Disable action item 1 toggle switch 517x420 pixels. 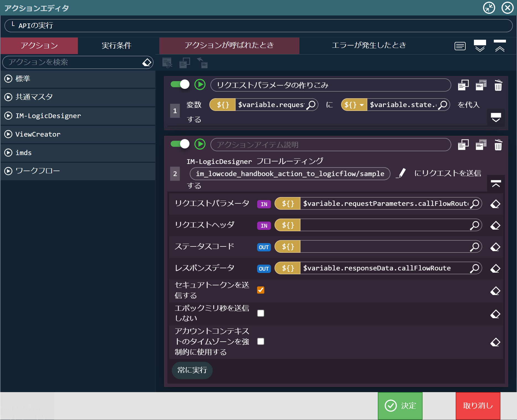(180, 84)
